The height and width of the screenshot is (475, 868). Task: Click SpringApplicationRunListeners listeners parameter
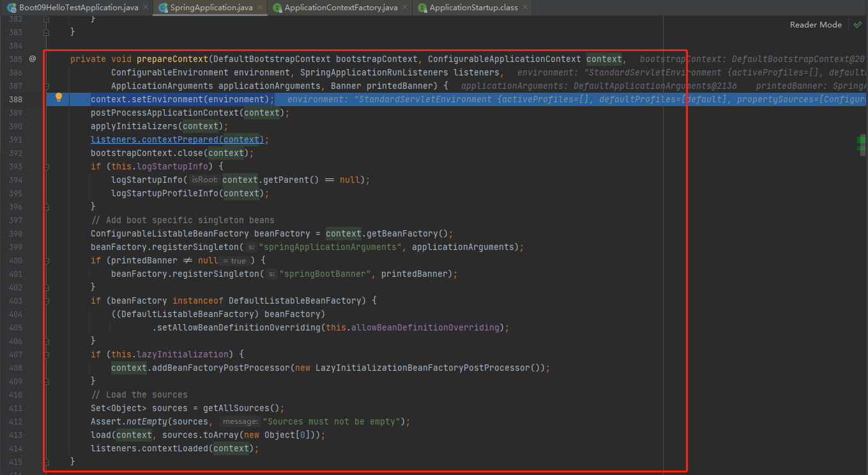coord(399,72)
